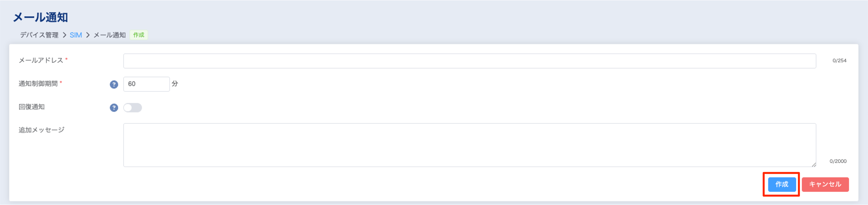Click the 0/2000 character counter
The width and height of the screenshot is (868, 205).
[838, 161]
